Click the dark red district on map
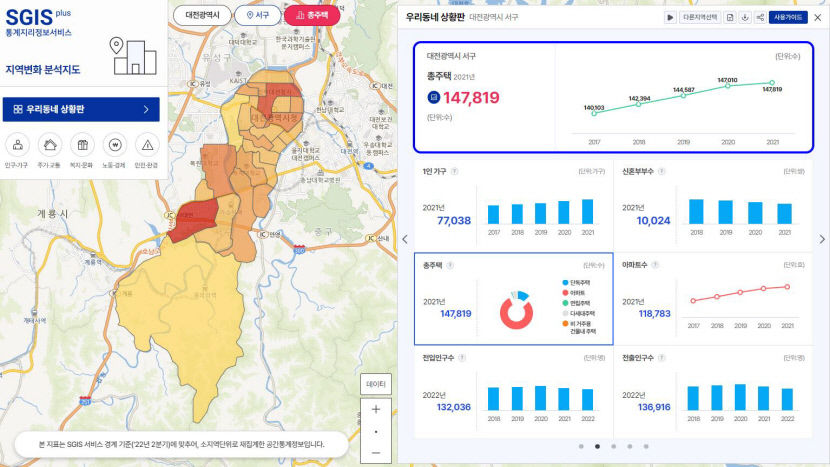 (193, 219)
